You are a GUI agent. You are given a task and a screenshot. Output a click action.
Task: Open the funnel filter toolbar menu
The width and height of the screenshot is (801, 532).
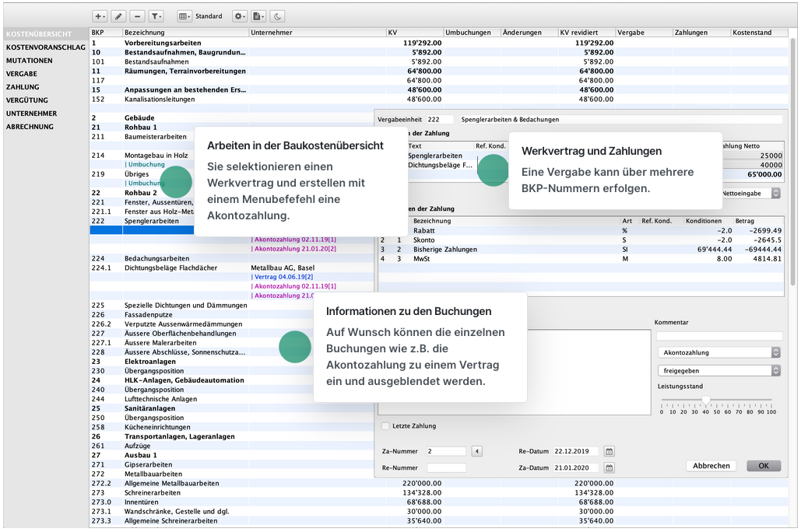tap(156, 16)
